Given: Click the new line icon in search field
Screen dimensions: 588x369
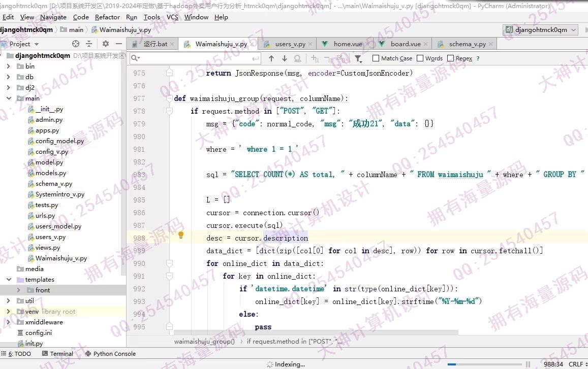Looking at the screenshot, I should point(255,58).
